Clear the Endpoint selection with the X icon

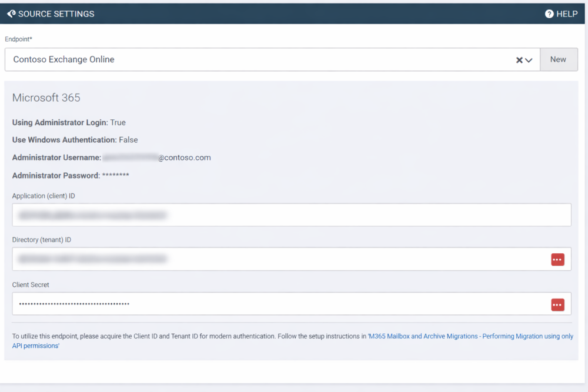(x=519, y=60)
